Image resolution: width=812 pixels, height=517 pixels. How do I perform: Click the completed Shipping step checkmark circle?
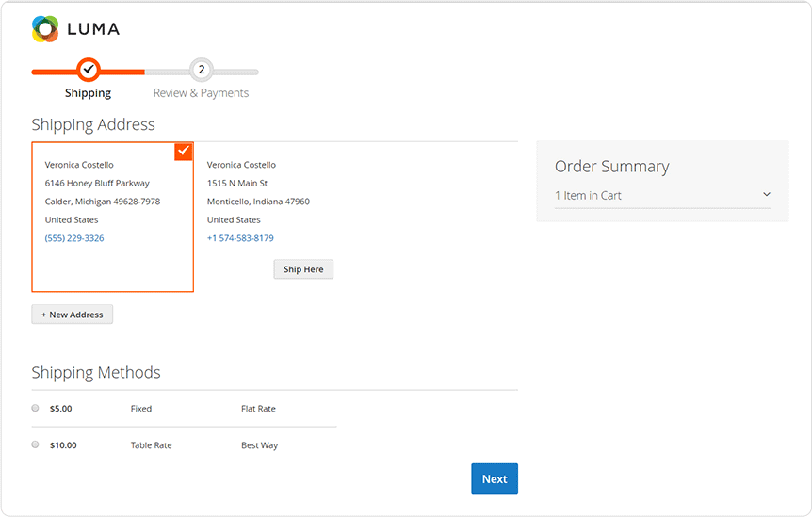click(88, 70)
